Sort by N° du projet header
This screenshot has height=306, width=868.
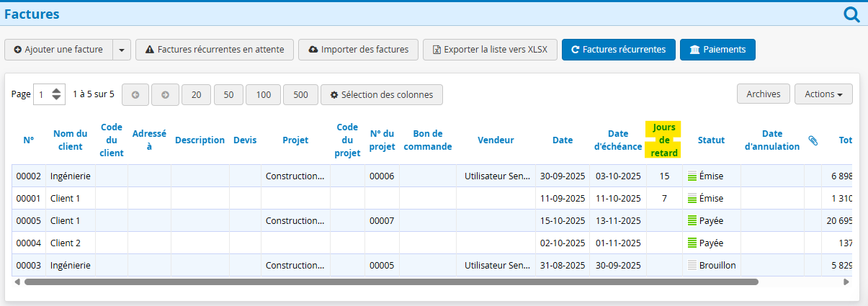382,140
